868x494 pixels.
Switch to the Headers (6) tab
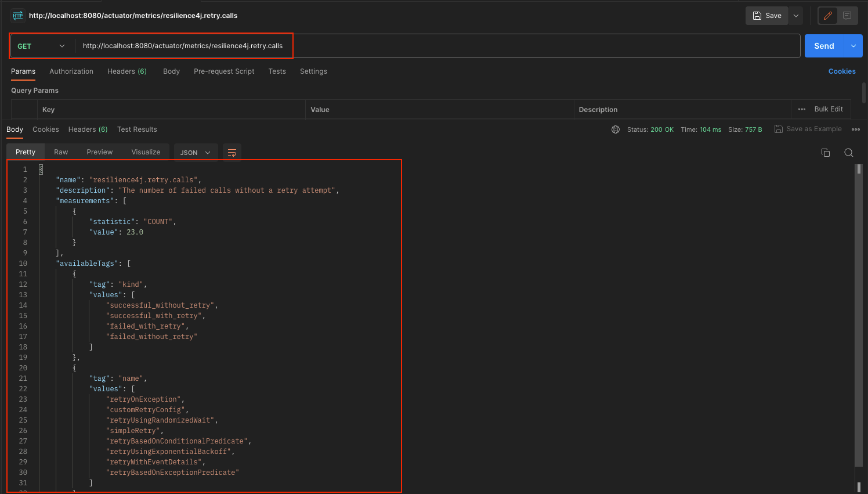point(126,71)
